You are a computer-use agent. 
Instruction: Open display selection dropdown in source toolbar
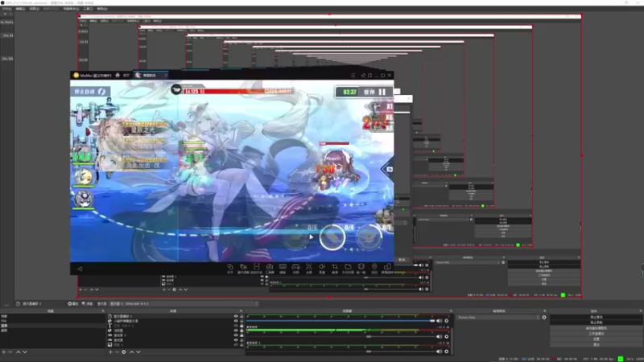point(184,304)
